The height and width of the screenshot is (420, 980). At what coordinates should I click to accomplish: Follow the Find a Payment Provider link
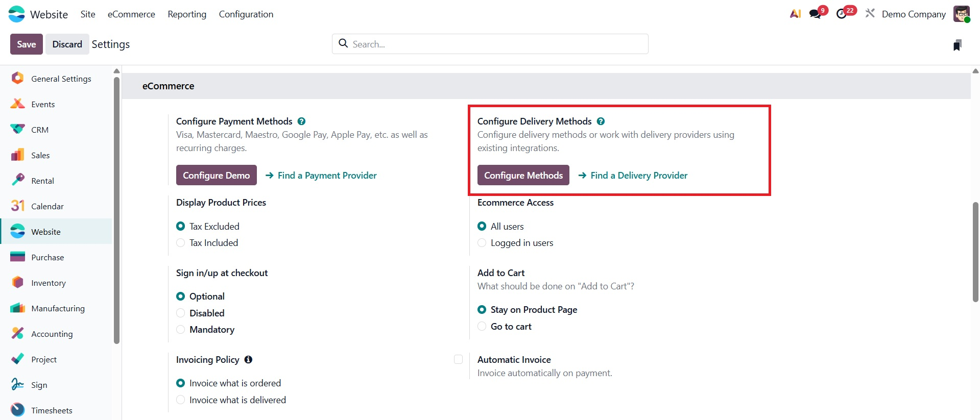pos(327,176)
